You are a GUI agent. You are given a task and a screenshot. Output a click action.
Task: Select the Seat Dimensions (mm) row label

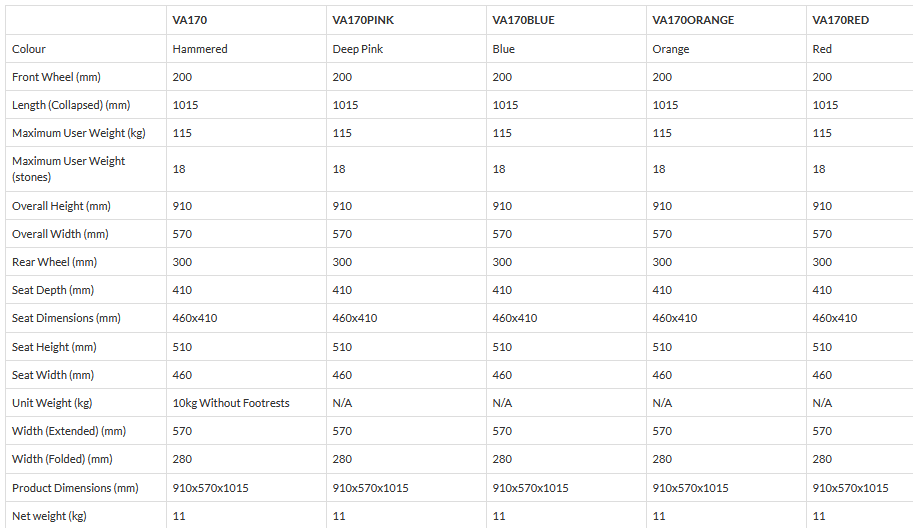coord(66,318)
